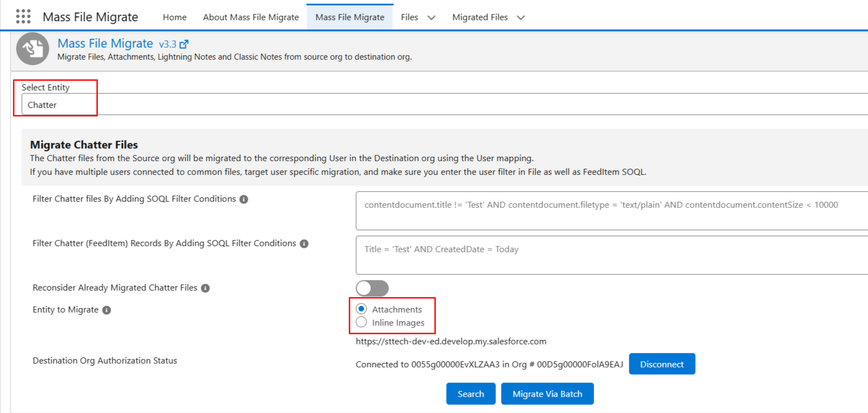
Task: Go to the Home tab
Action: tap(174, 17)
